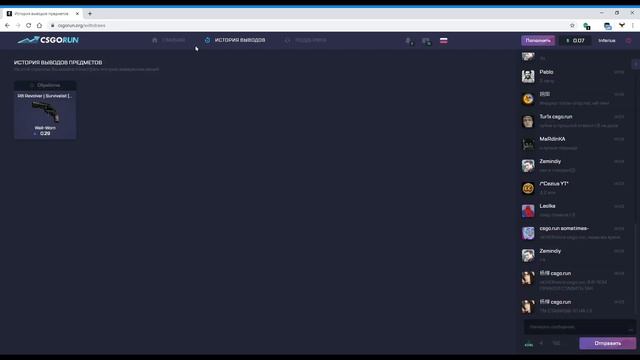
Task: Click the CSGORUN logo
Action: (x=48, y=40)
